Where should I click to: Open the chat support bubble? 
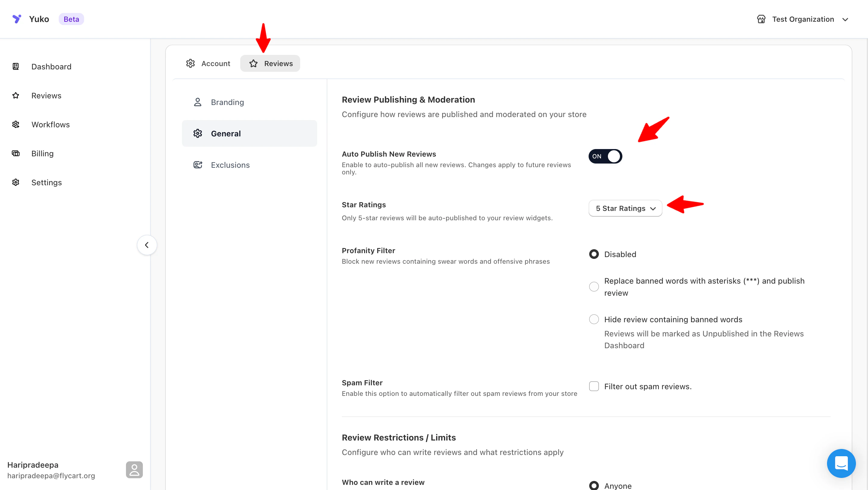[841, 463]
